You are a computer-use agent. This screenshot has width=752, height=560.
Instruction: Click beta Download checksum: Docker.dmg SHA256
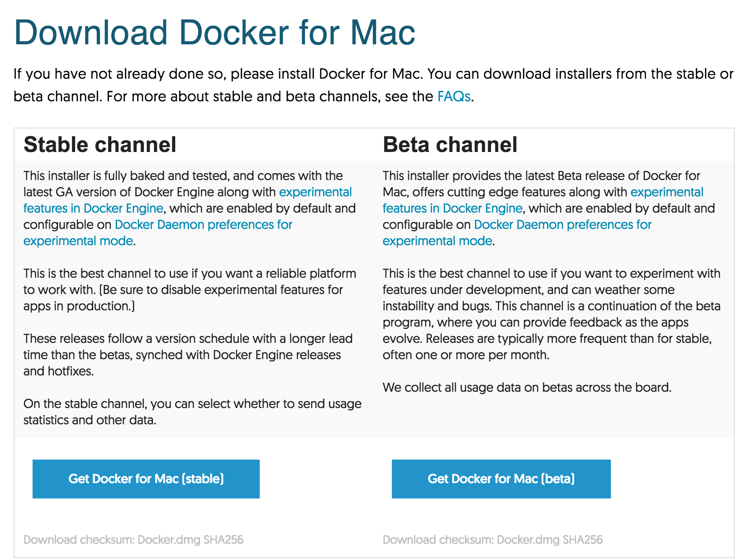click(x=493, y=540)
